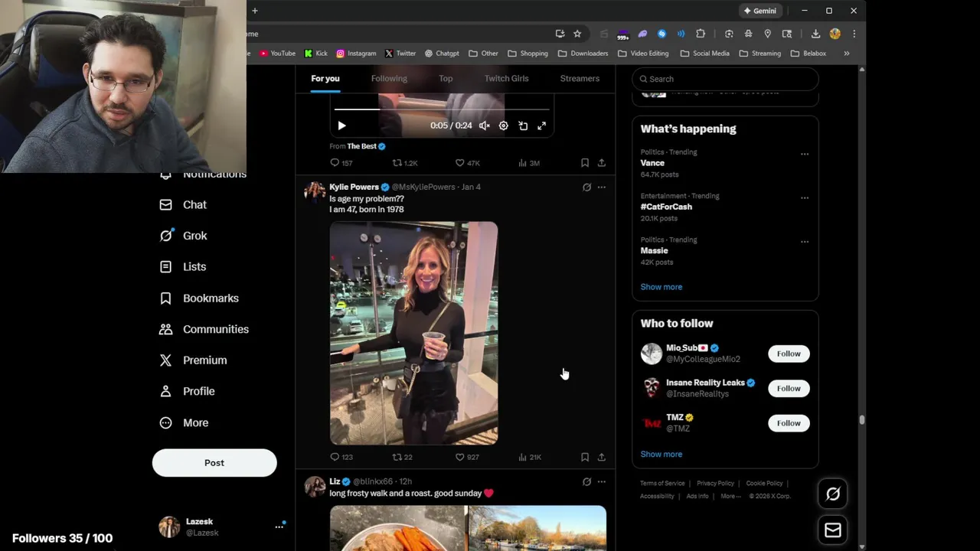Play the video in the top post
Viewport: 980px width, 551px height.
click(341, 126)
